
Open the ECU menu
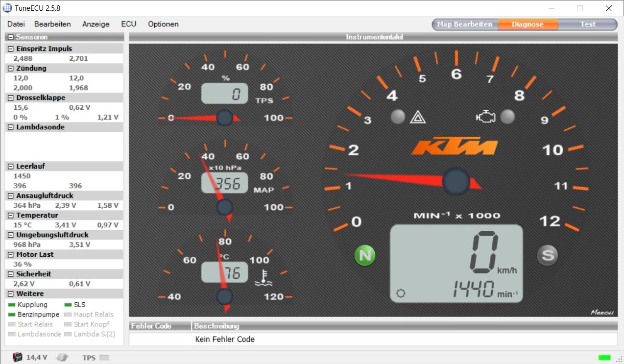[x=129, y=24]
